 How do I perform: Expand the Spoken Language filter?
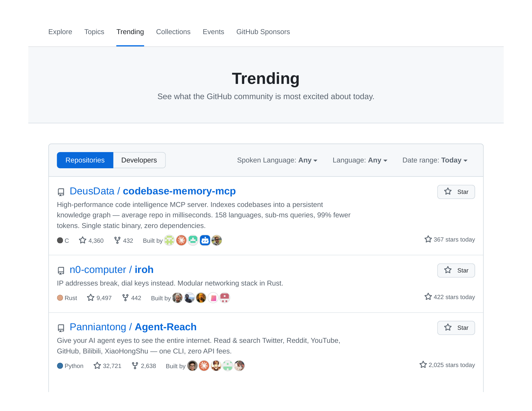click(277, 160)
